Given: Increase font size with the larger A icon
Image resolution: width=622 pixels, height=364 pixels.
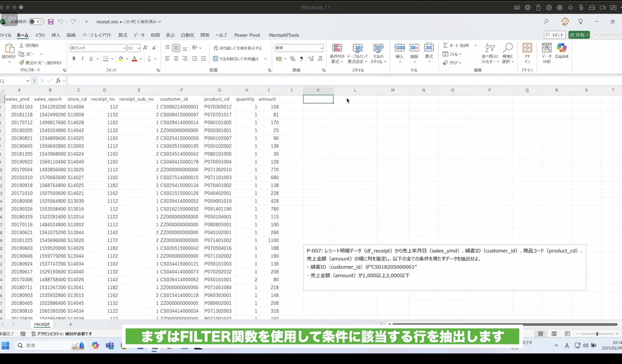Looking at the screenshot, I should (146, 48).
